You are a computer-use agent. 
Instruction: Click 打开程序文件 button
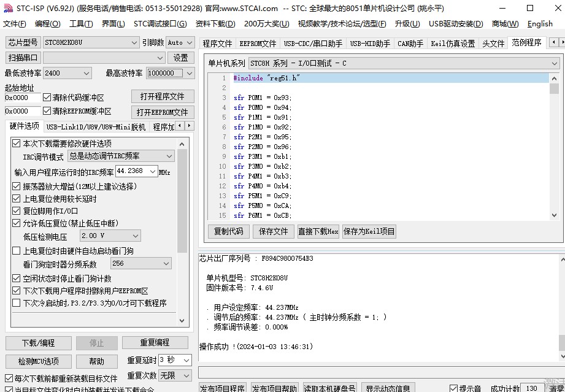coord(163,96)
